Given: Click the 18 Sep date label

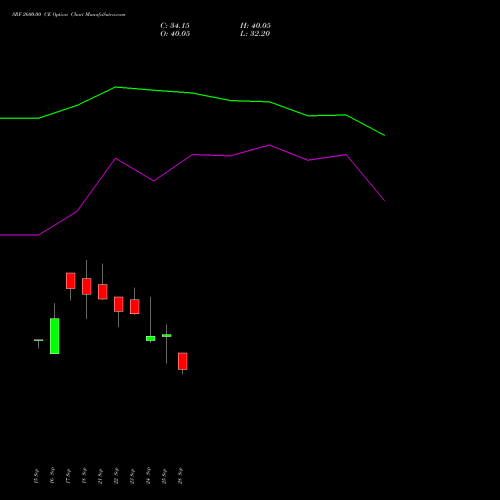Looking at the screenshot, I should click(x=84, y=476).
